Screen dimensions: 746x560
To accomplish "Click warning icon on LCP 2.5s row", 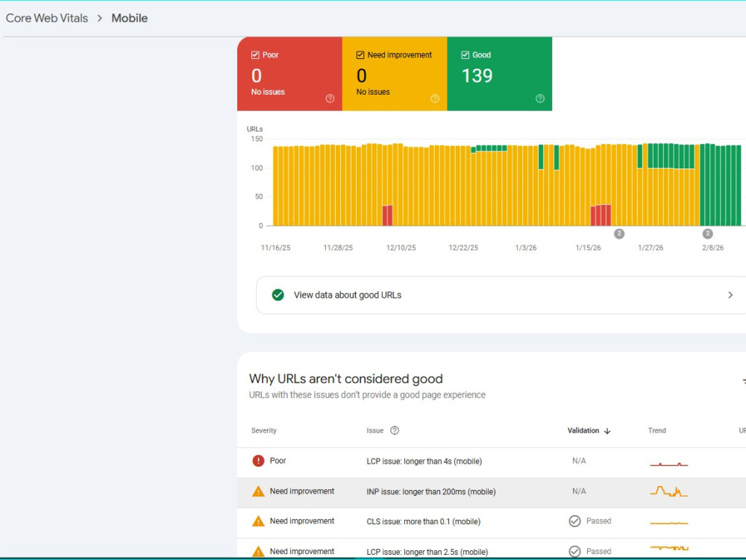I will pos(258,552).
